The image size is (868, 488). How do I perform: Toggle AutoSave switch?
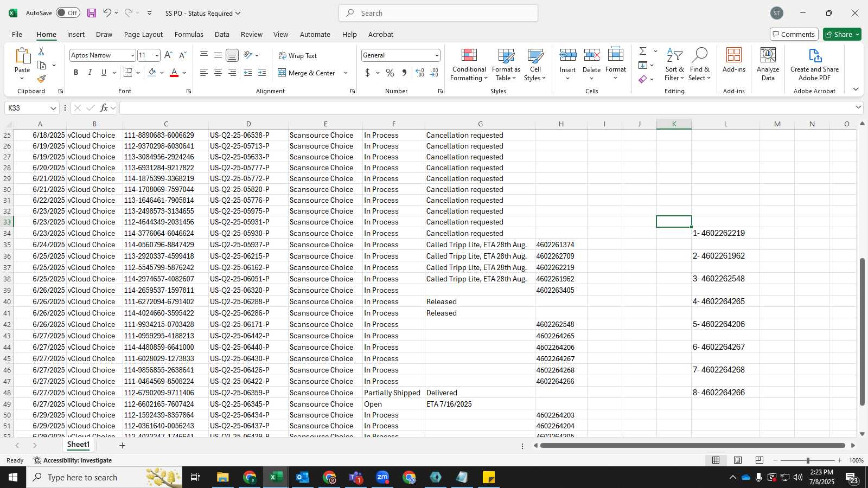click(x=68, y=13)
